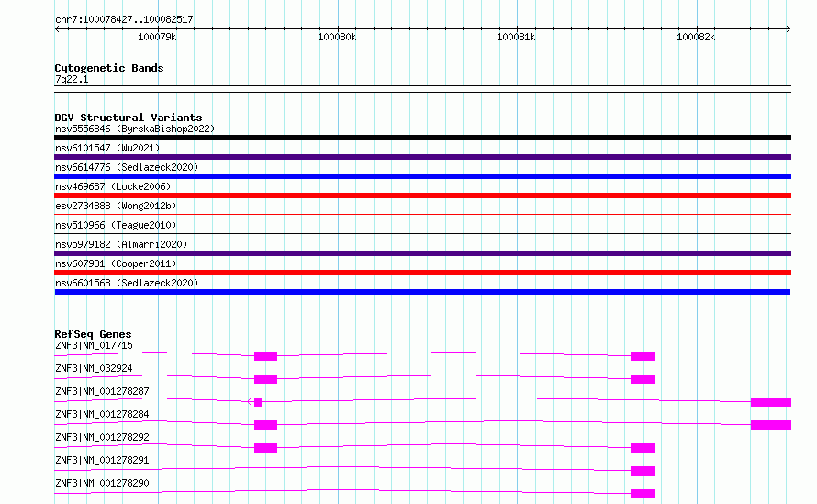This screenshot has width=817, height=504.
Task: Click the rightmost exon block of NM_017715
Action: click(x=643, y=356)
